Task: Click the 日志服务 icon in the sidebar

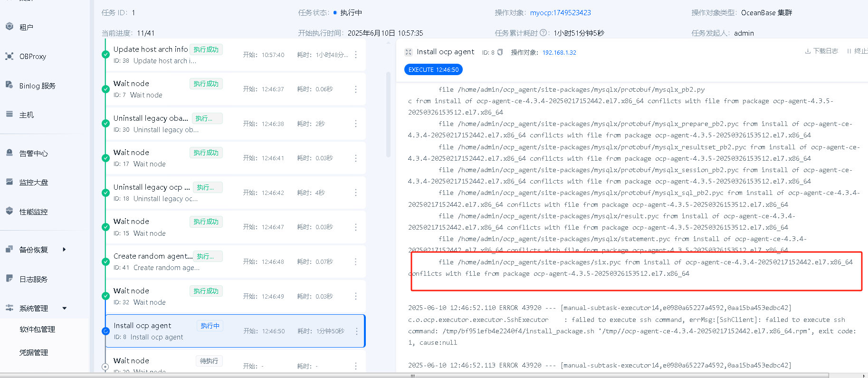Action: tap(10, 279)
